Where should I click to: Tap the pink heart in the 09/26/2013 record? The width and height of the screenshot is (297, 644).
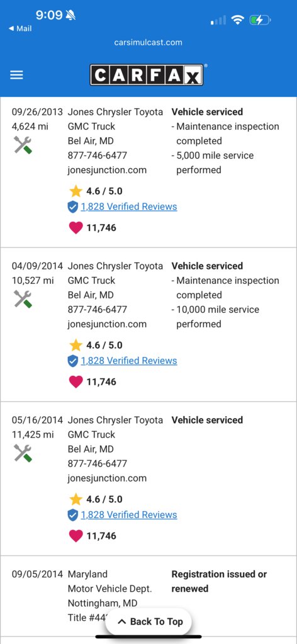click(76, 227)
